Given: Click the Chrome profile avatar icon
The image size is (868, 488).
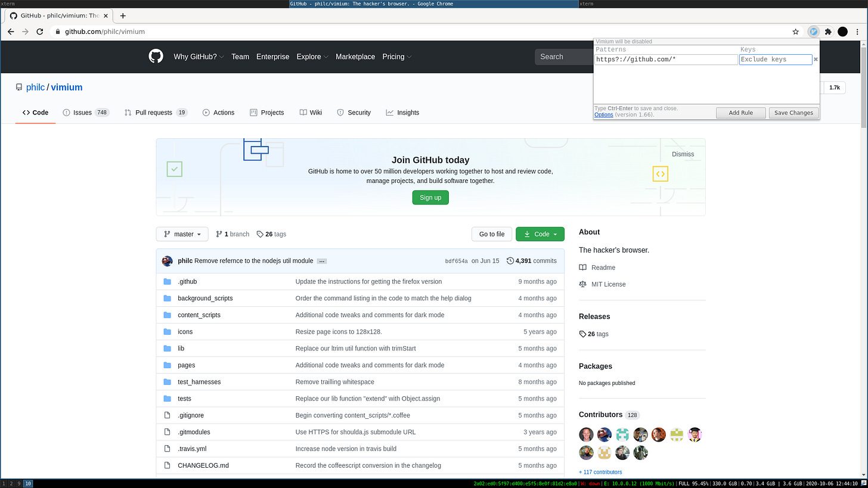Looking at the screenshot, I should coord(842,32).
